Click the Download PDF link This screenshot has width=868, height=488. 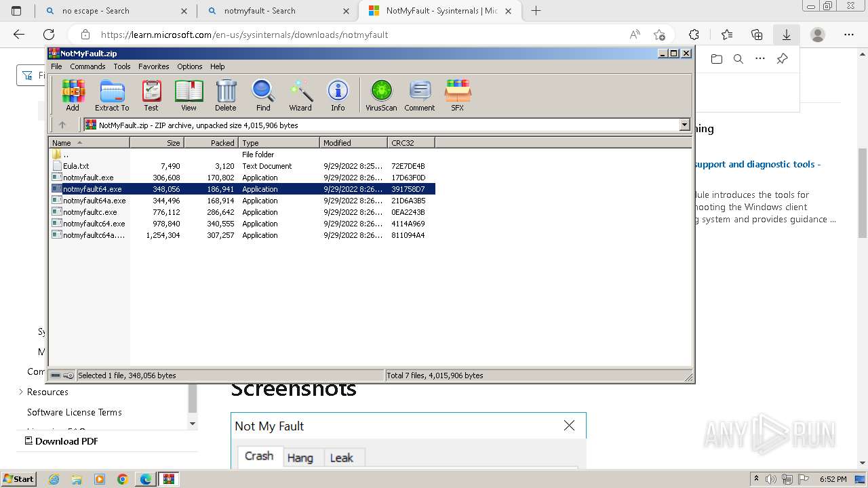click(x=61, y=441)
